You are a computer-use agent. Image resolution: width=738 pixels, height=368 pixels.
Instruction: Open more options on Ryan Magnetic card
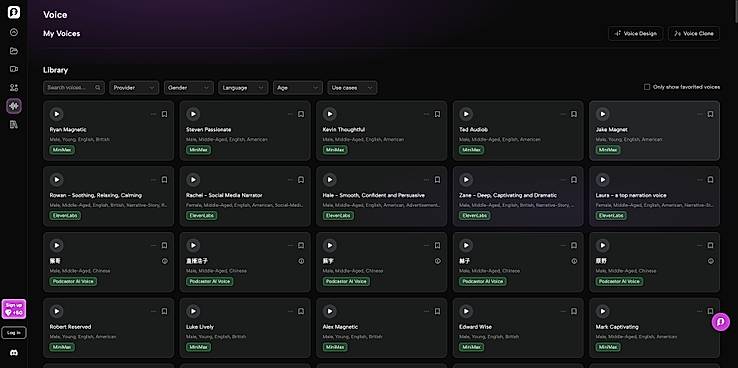(x=153, y=114)
